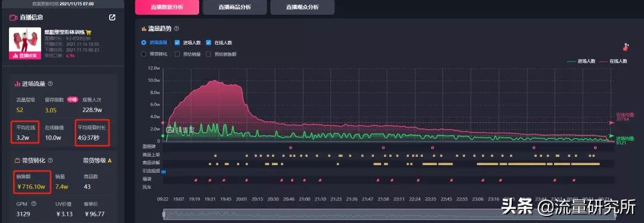Click the camera icon beside 直播信息
Image resolution: width=644 pixels, height=223 pixels.
coord(13,18)
